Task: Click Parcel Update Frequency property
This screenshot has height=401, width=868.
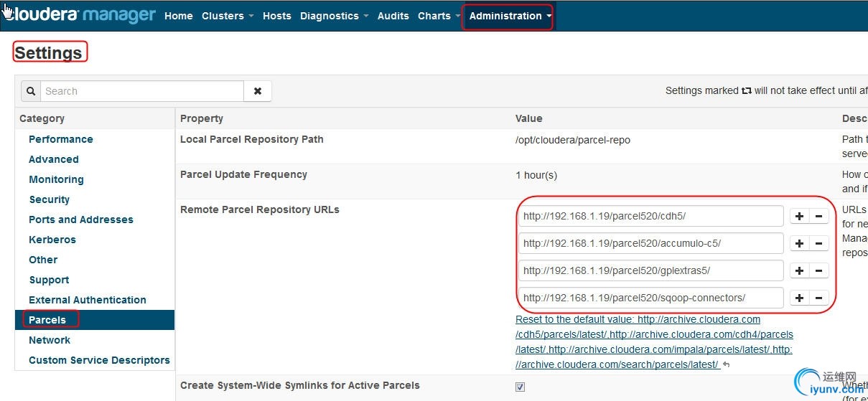Action: coord(243,174)
